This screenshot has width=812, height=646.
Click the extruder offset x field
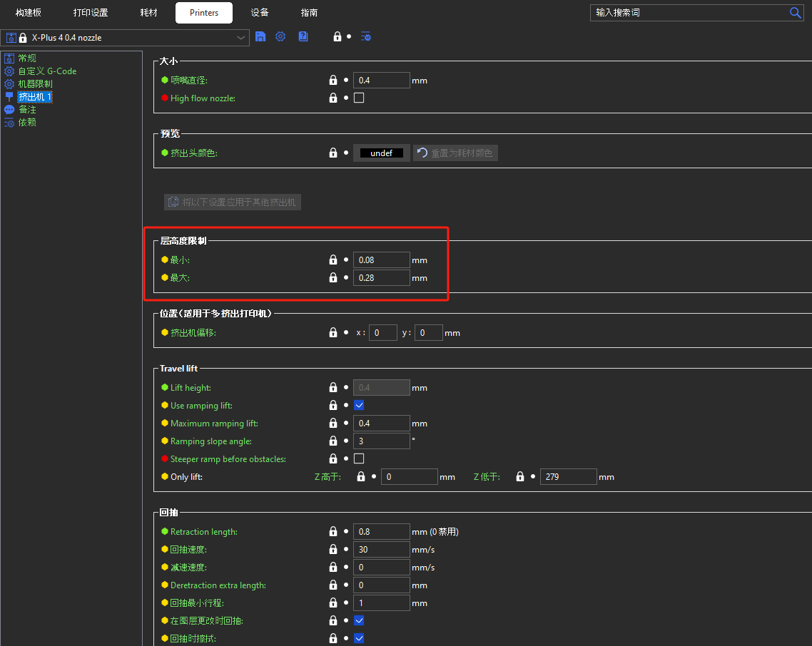[x=383, y=332]
